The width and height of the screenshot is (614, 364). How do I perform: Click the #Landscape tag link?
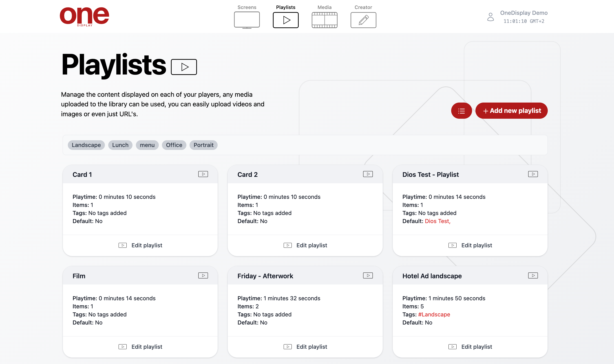[x=434, y=314]
